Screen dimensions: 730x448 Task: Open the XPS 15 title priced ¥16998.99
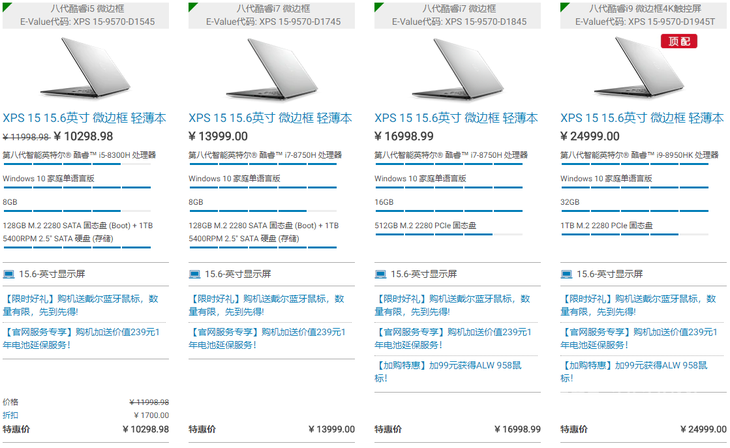456,118
